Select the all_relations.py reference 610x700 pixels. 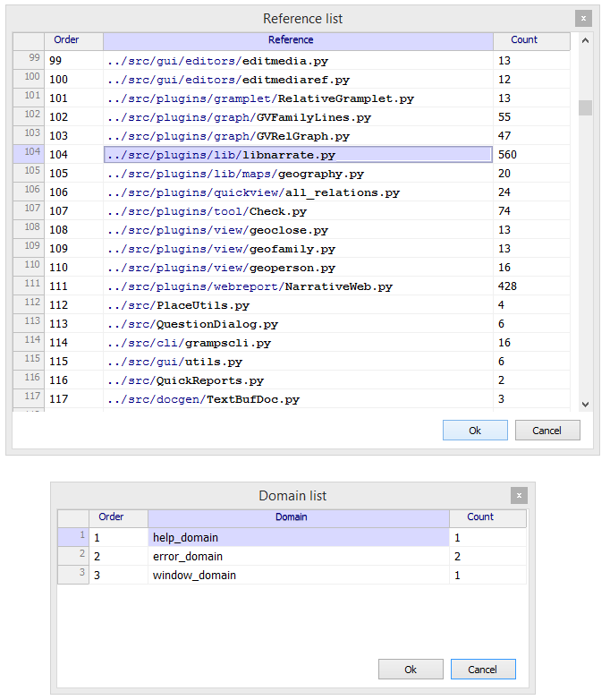(298, 192)
